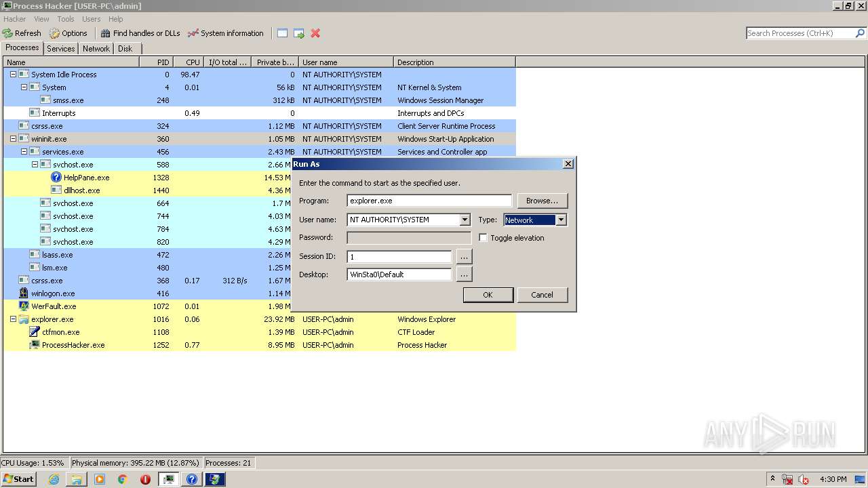This screenshot has width=868, height=488.
Task: Click the volume tray icon
Action: point(804,479)
